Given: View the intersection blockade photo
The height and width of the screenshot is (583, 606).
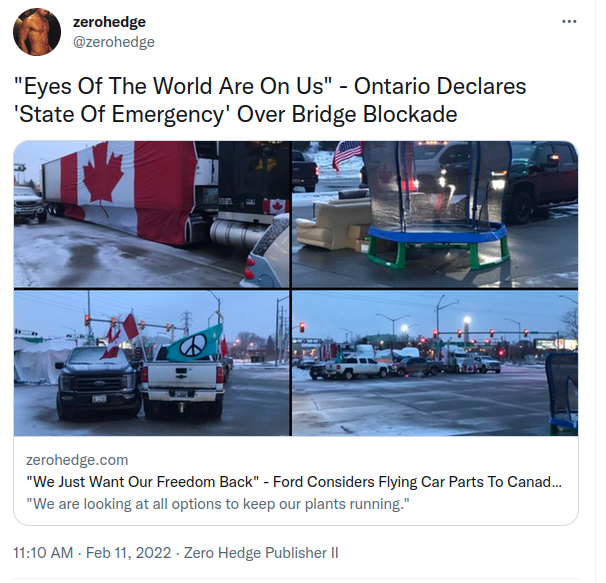Looking at the screenshot, I should pos(435,363).
